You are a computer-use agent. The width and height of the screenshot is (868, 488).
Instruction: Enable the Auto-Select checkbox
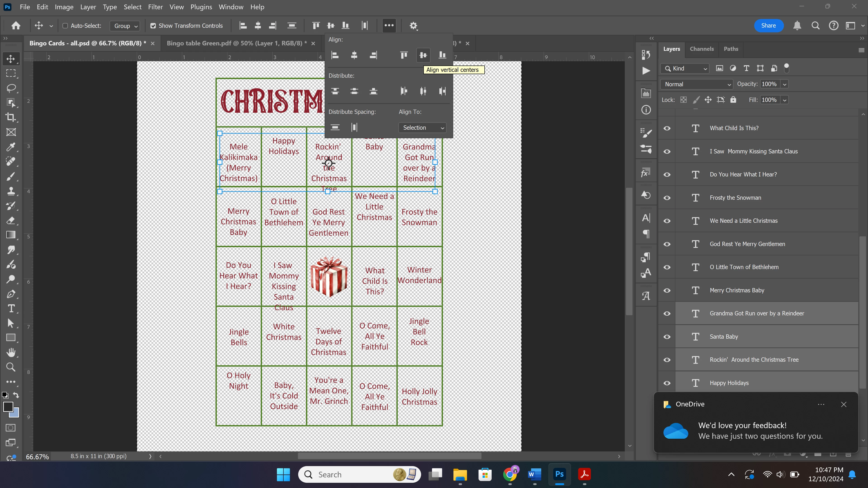[x=65, y=26]
